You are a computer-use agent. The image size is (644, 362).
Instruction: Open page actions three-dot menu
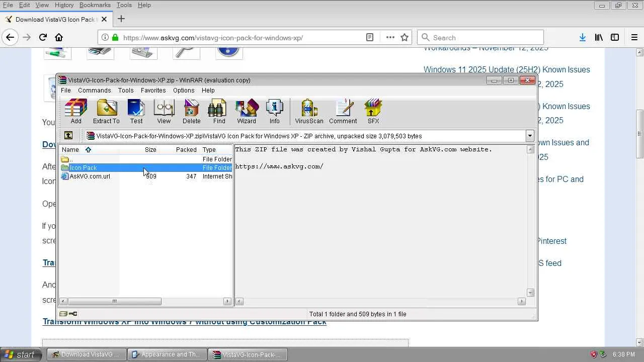click(390, 37)
